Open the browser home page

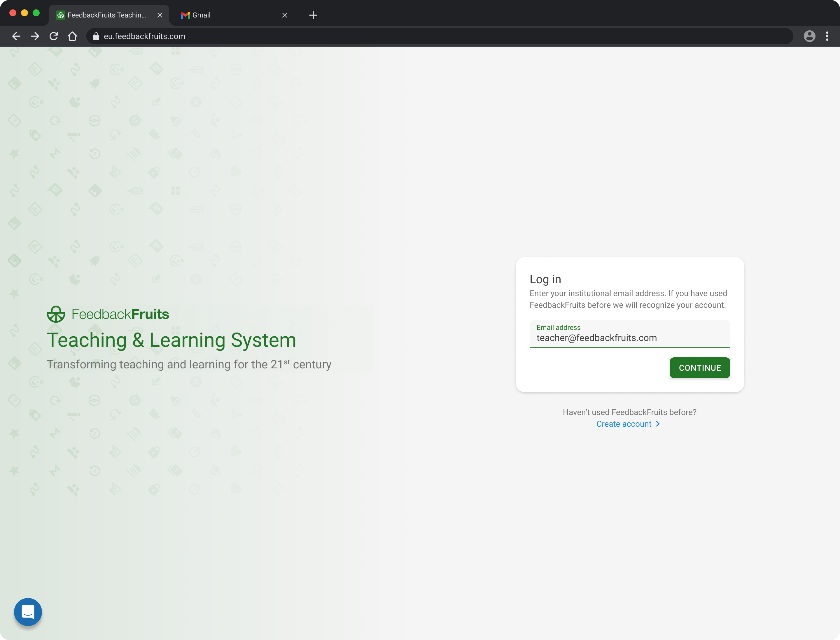click(72, 36)
